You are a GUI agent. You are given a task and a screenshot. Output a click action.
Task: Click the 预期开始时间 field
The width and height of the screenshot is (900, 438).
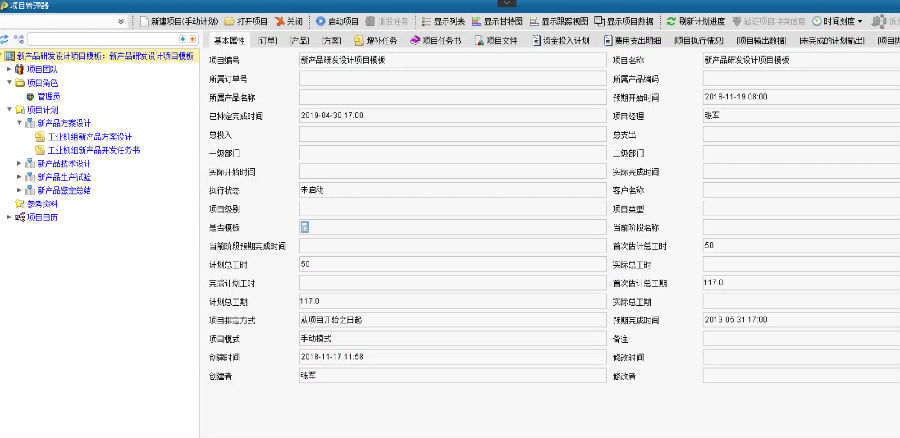click(801, 96)
